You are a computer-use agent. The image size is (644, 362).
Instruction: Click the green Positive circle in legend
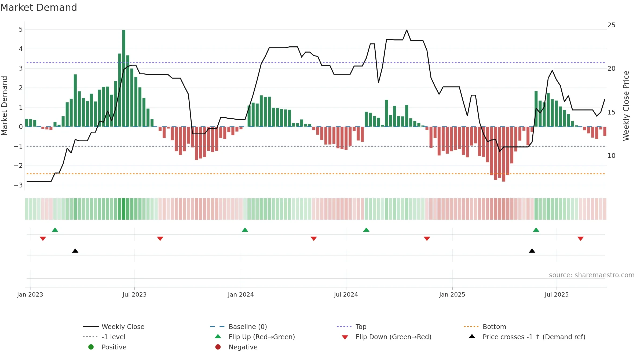point(91,347)
